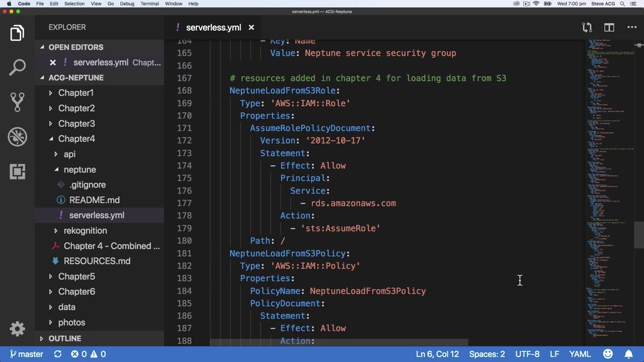Close the serverless.yml editor tab

coord(251,28)
